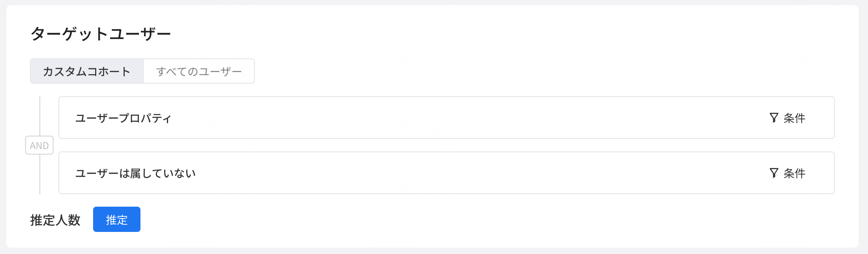868x254 pixels.
Task: Click the 推定人数 label
Action: (55, 220)
